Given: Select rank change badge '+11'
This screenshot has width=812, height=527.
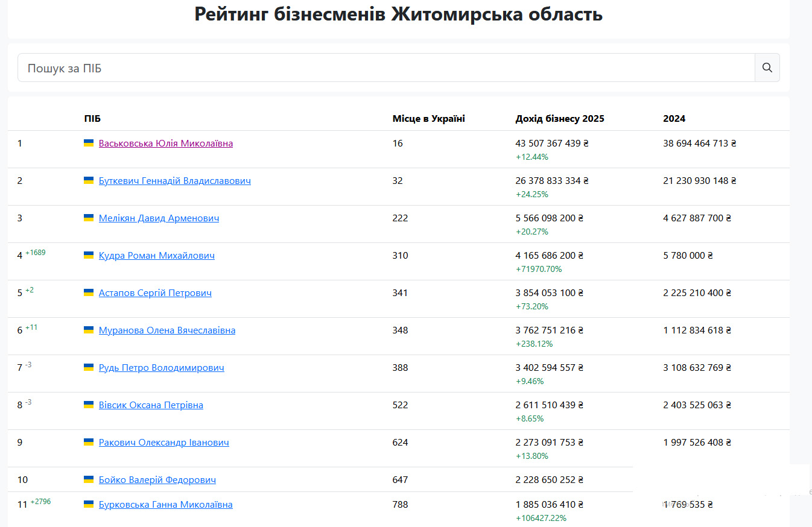Looking at the screenshot, I should (31, 327).
